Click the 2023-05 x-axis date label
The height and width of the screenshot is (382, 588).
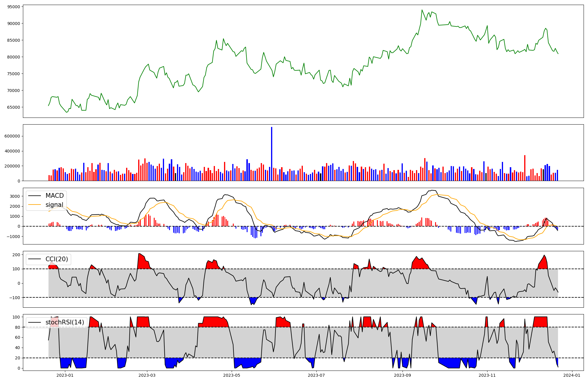point(232,375)
